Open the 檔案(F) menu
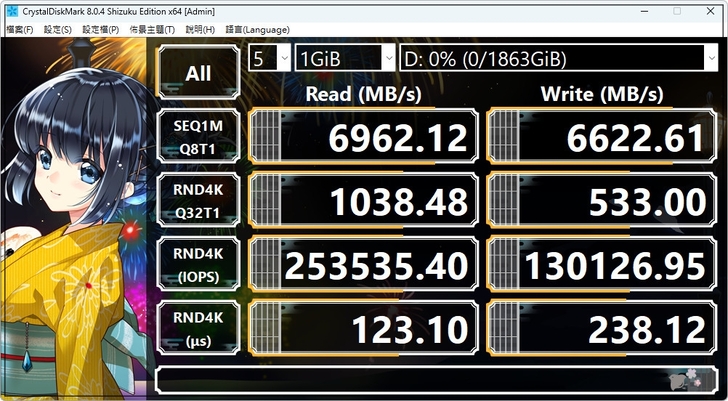This screenshot has height=401, width=728. 20,30
